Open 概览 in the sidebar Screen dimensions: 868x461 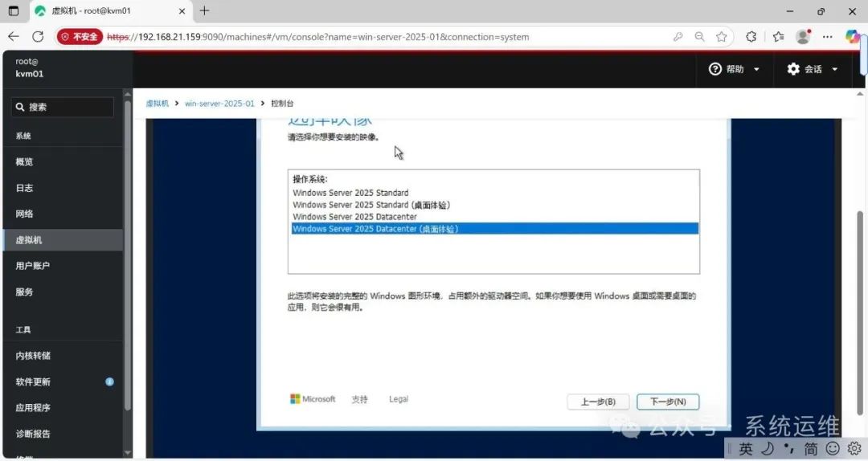click(x=63, y=161)
